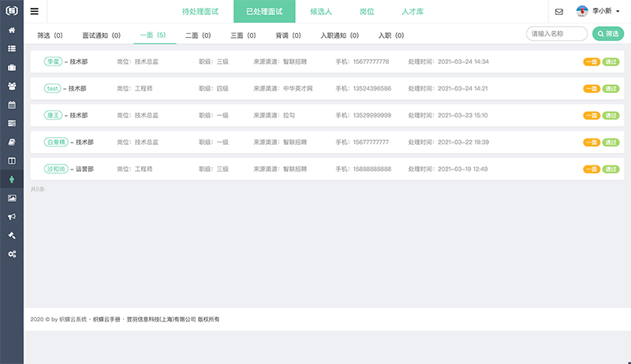This screenshot has width=631, height=364.
Task: Select the 背调 (0) stage tab
Action: pos(288,35)
